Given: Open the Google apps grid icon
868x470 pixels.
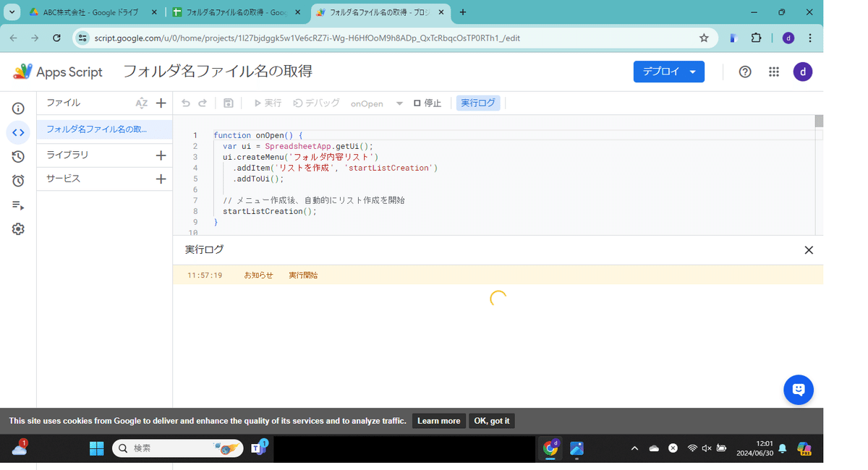Looking at the screenshot, I should 774,72.
